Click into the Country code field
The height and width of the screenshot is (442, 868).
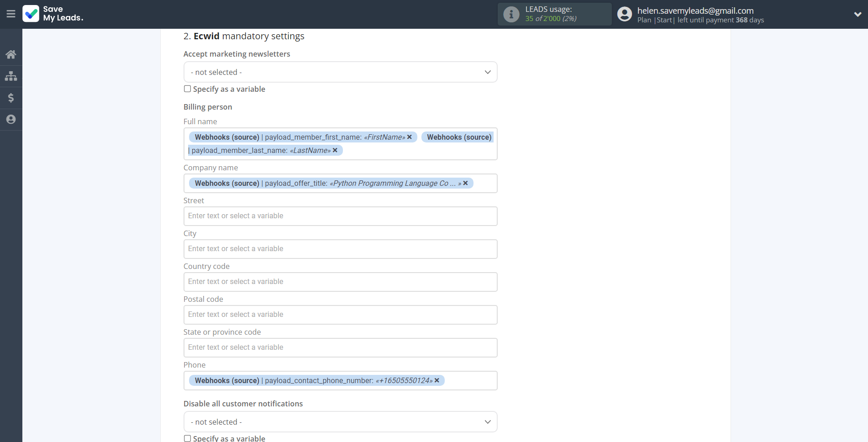coord(340,282)
